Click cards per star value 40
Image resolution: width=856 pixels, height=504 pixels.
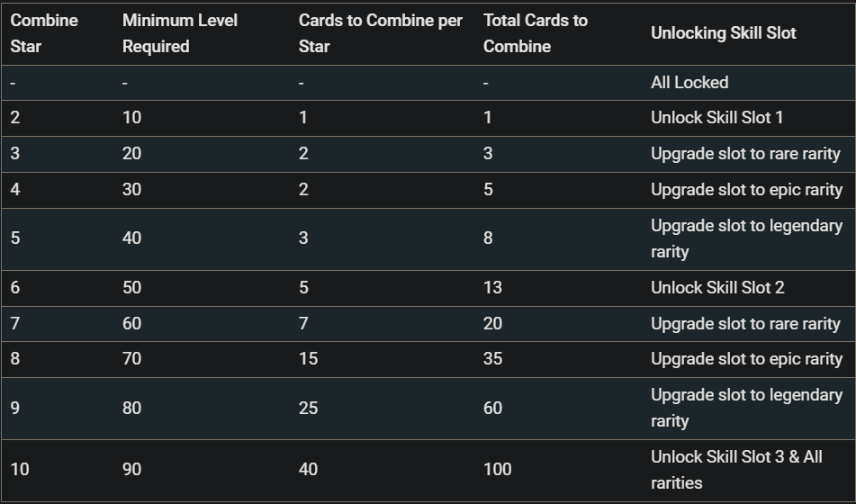[308, 470]
